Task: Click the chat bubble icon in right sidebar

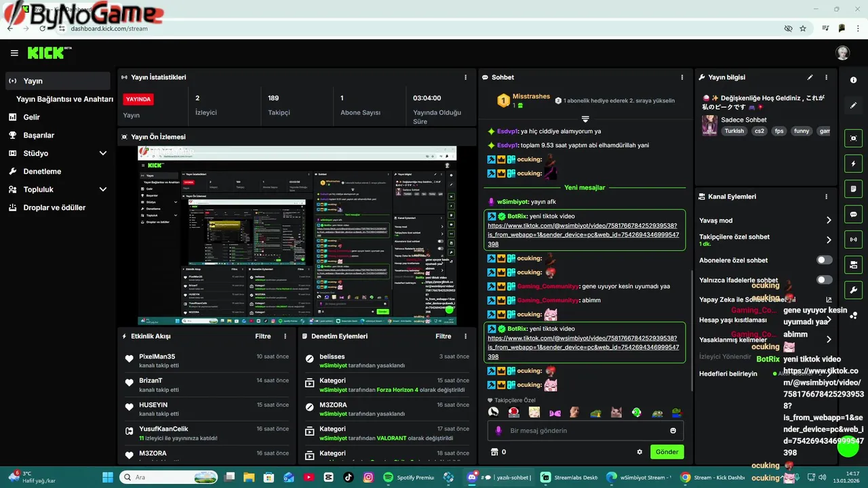Action: 854,214
